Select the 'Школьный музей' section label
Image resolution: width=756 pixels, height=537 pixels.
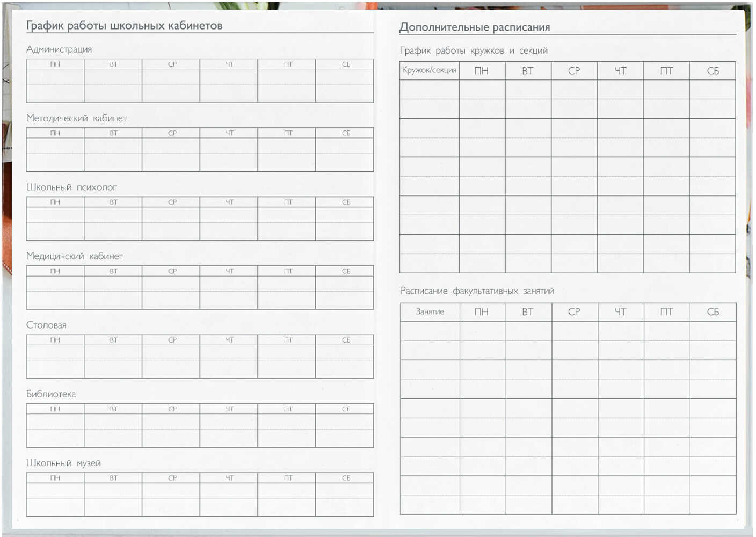click(63, 463)
